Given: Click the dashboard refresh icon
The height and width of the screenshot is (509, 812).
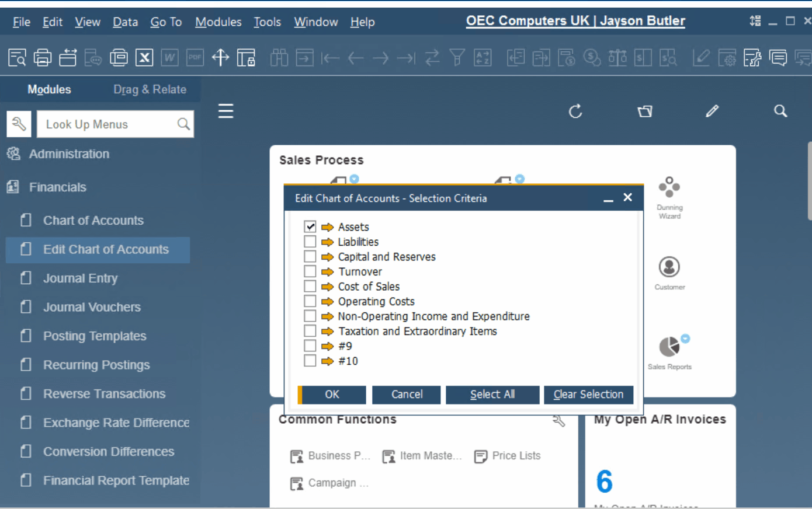Looking at the screenshot, I should click(x=575, y=111).
